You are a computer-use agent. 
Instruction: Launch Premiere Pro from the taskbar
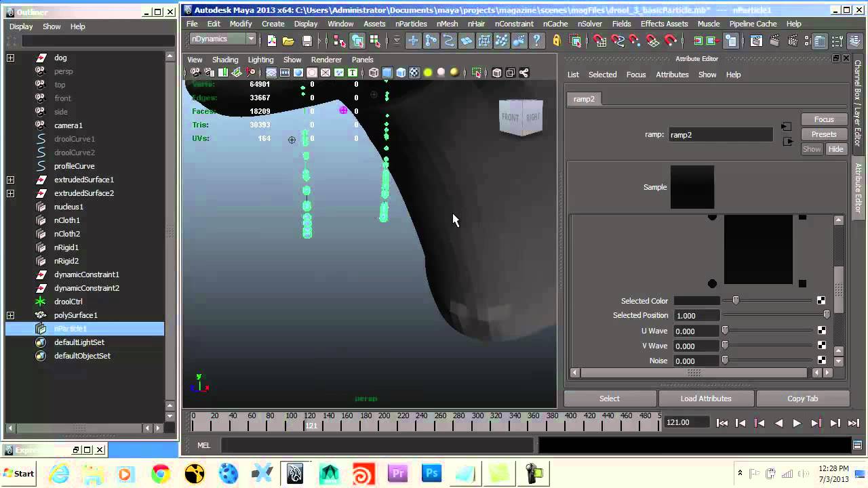tap(397, 473)
